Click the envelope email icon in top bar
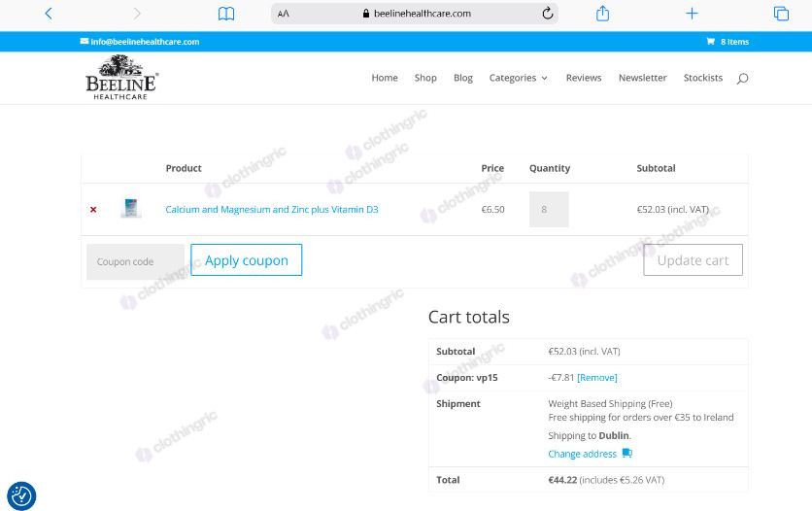Viewport: 812px width, 511px height. [84, 41]
